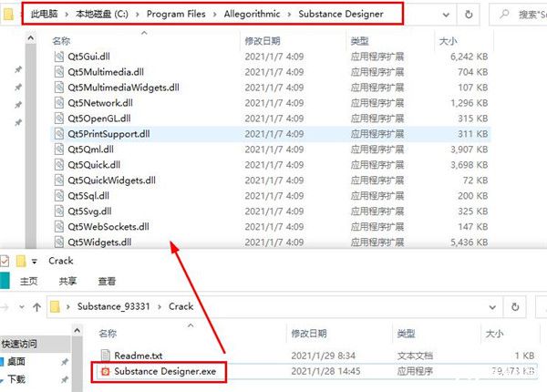The image size is (547, 392).
Task: Sort by 名称 column in top window
Action: 61,41
